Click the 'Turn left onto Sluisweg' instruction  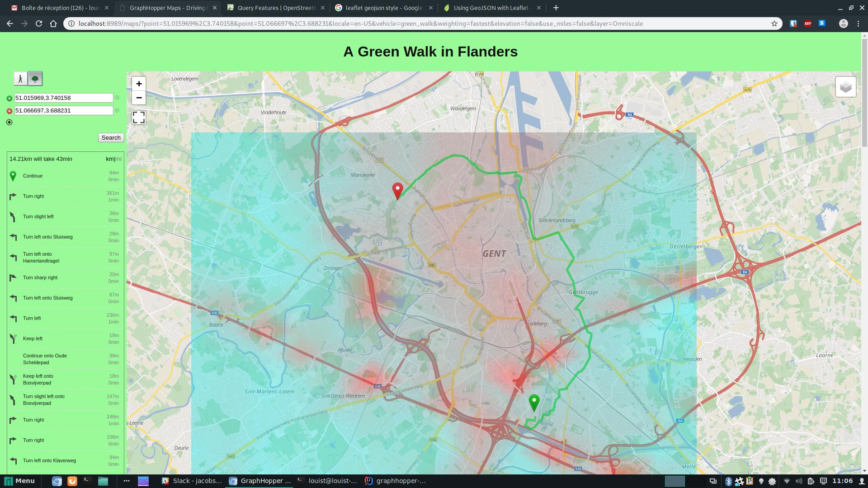[47, 237]
